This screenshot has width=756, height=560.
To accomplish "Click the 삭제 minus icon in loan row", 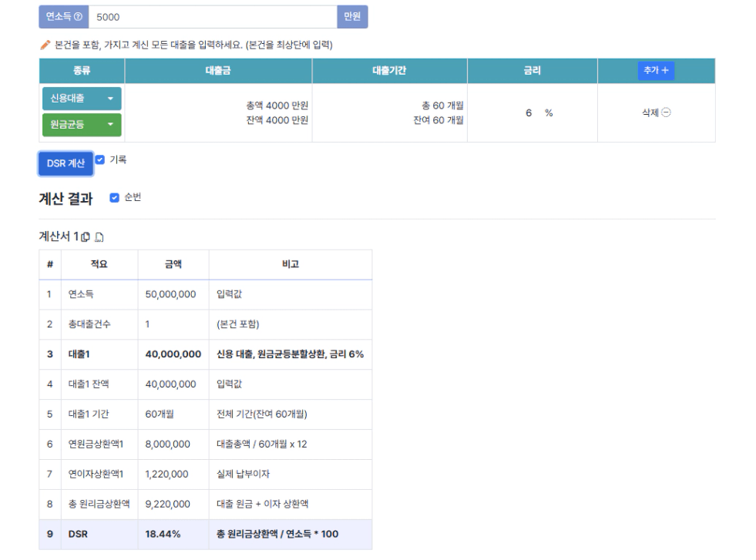I will (x=666, y=112).
